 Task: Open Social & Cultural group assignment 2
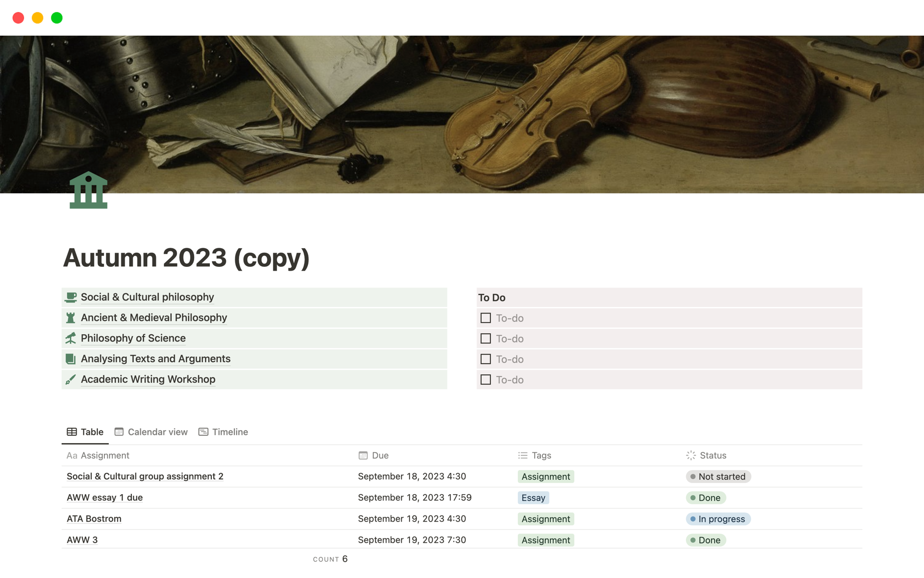coord(146,476)
